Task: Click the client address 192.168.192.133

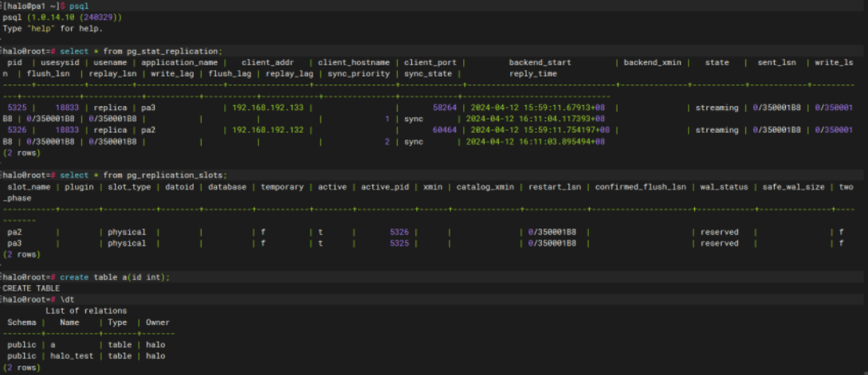Action: coord(268,107)
